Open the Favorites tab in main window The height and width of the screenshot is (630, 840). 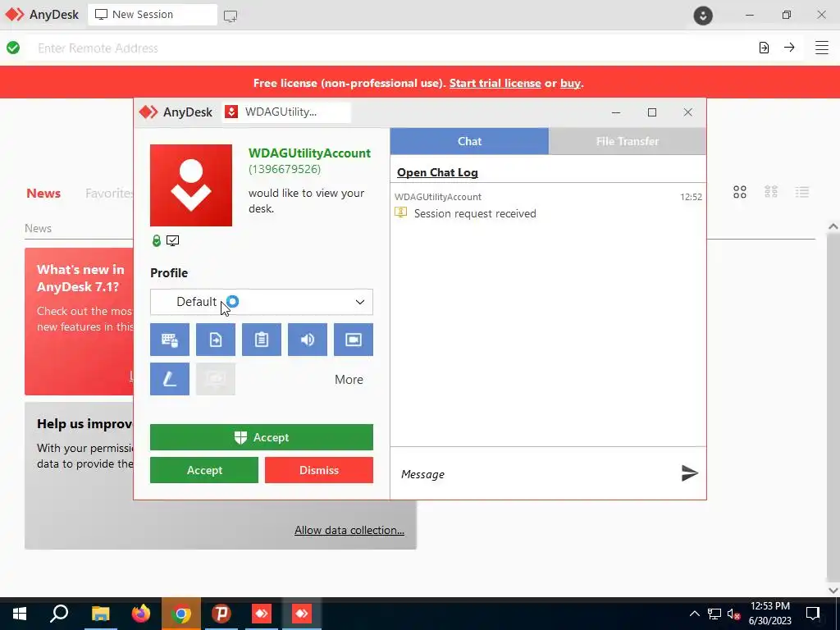tap(109, 194)
